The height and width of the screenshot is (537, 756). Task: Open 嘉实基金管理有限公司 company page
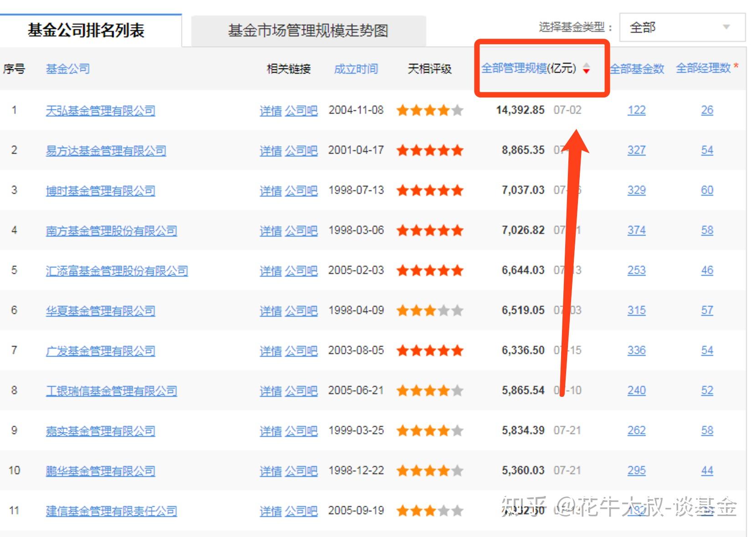[x=101, y=431]
